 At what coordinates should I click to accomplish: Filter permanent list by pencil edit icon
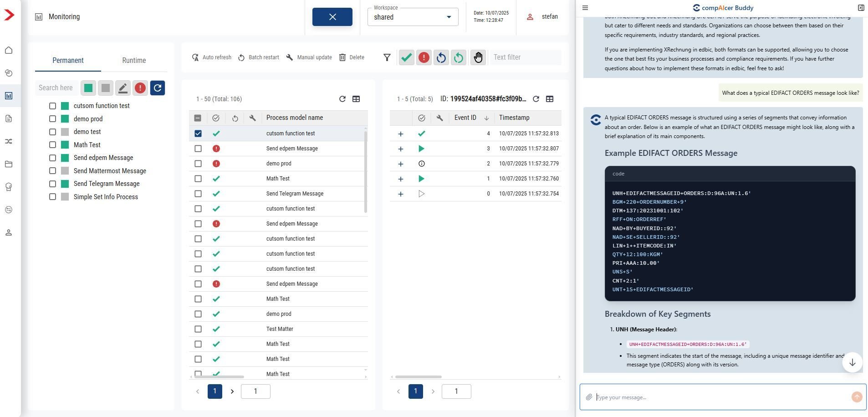pyautogui.click(x=123, y=88)
